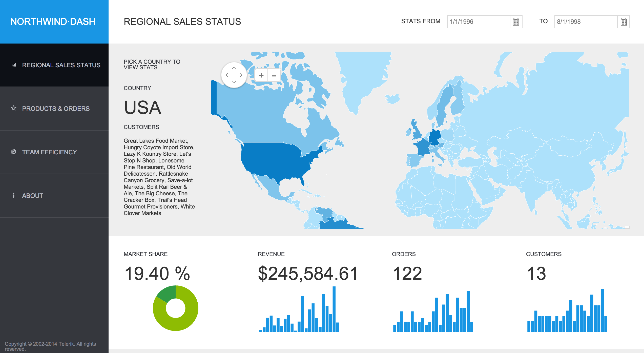Open the About page
This screenshot has width=644, height=353.
click(x=32, y=196)
